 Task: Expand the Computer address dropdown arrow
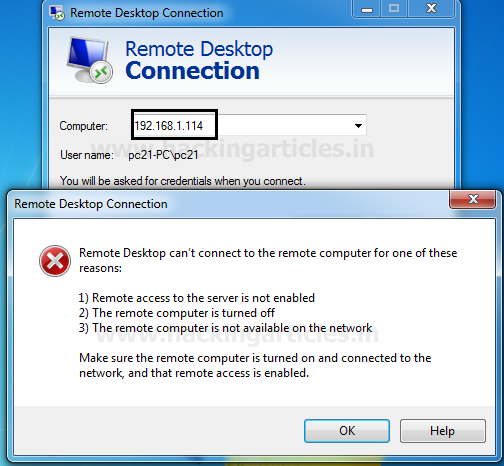(358, 126)
